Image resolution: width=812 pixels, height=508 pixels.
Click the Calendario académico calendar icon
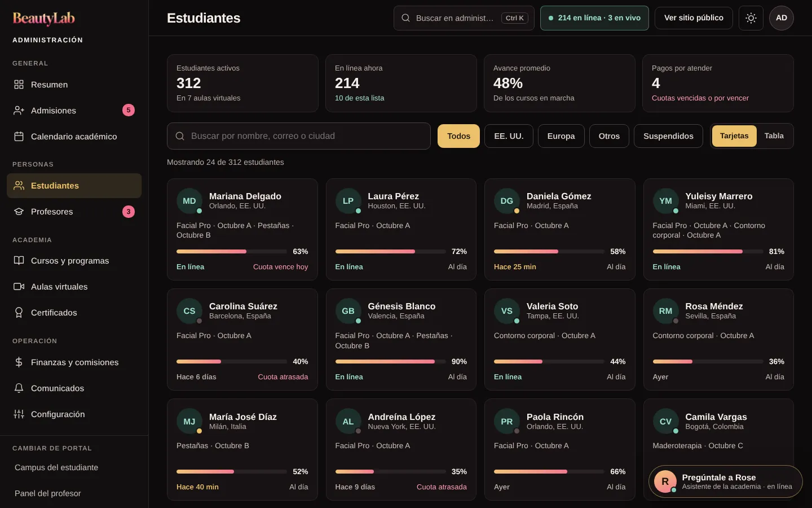(x=19, y=137)
